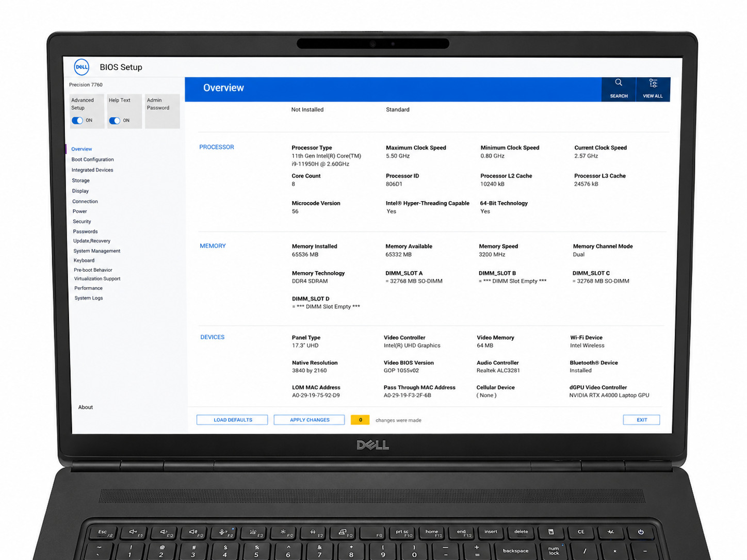Click the Maximum Clock Speed value 5.50 GHz

[398, 156]
